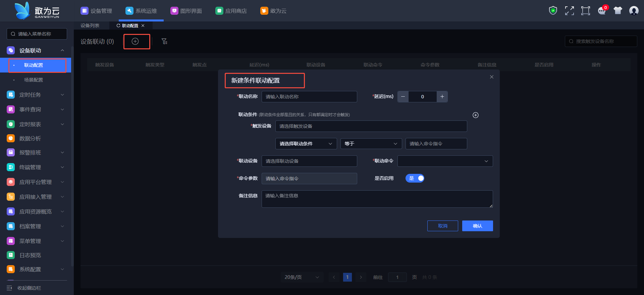Click the add linkage plus icon
Image resolution: width=644 pixels, height=295 pixels.
[135, 41]
